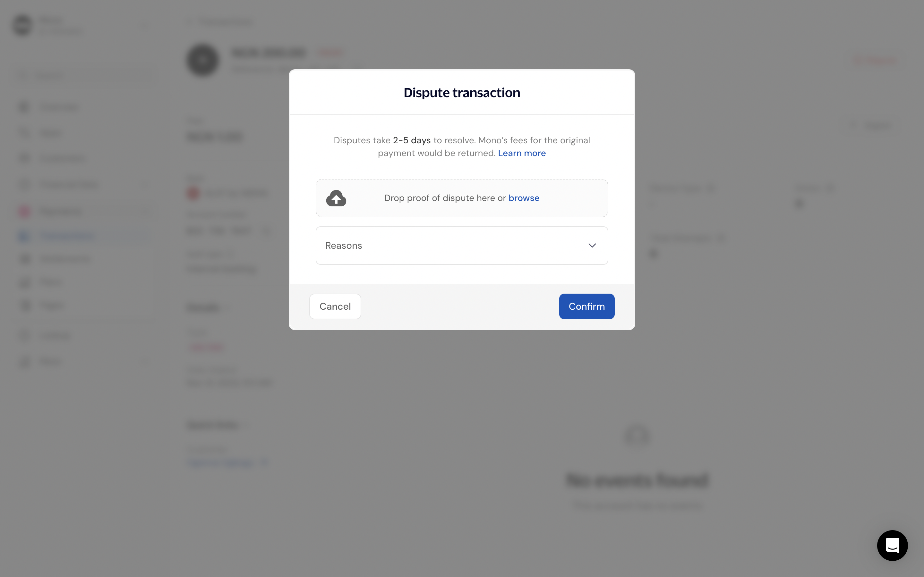
Task: Expand the blurred Financial Data sidebar chevron
Action: point(145,185)
